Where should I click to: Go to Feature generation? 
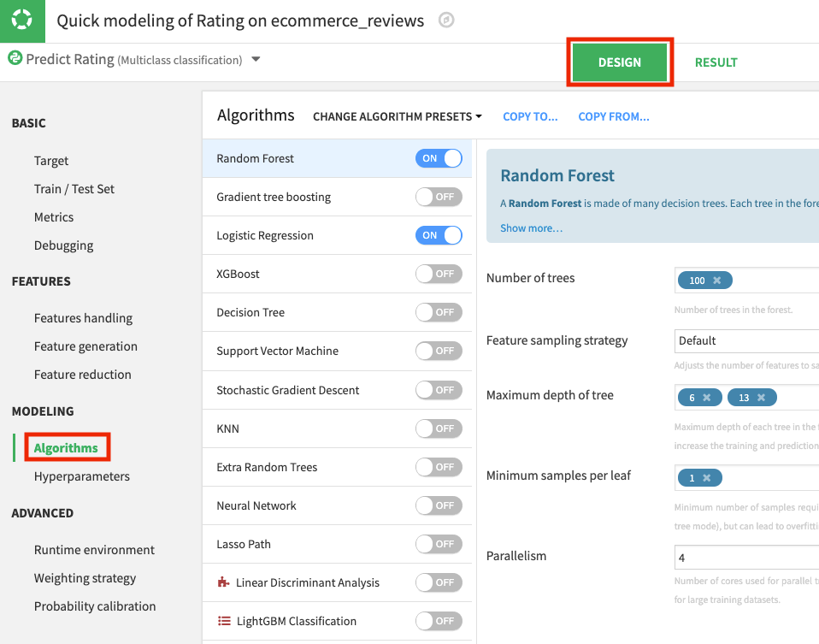[85, 346]
